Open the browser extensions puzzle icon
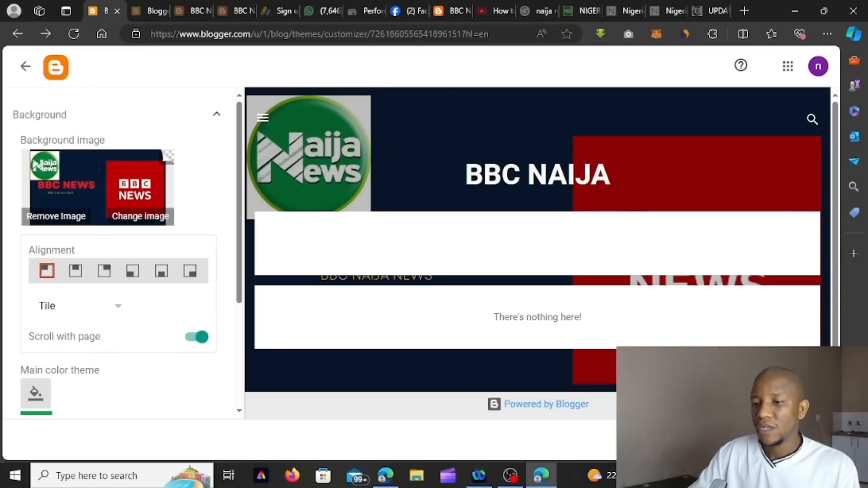Screen dimensions: 868x488 [712, 33]
